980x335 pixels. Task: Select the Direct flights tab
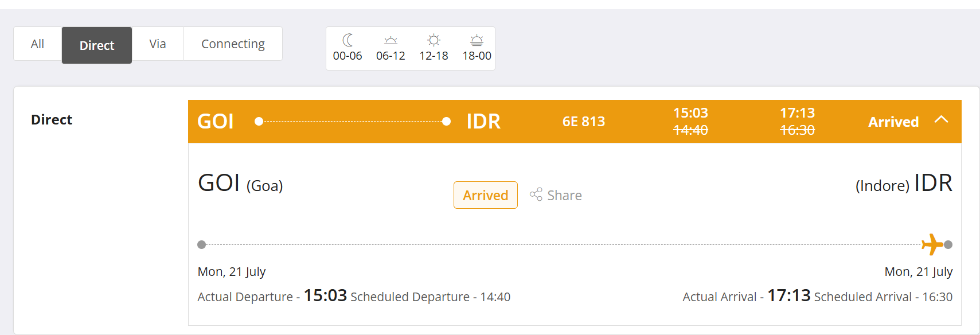click(97, 45)
